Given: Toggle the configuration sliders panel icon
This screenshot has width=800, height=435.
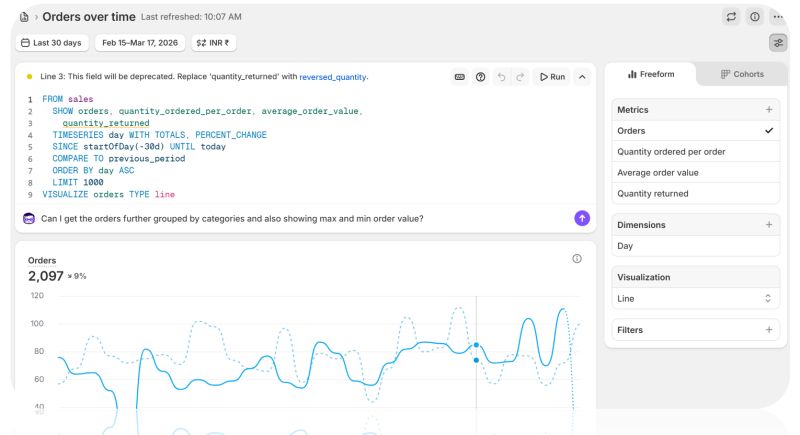Looking at the screenshot, I should 778,43.
